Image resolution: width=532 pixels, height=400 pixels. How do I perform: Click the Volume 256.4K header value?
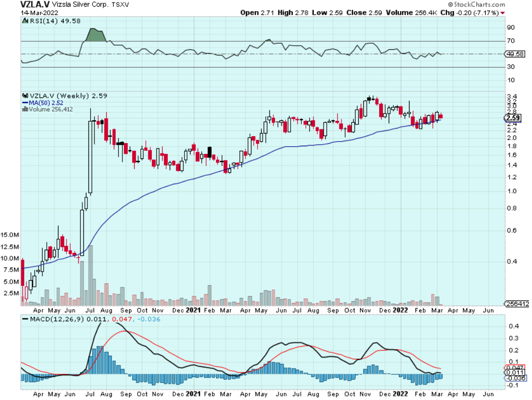coord(411,13)
